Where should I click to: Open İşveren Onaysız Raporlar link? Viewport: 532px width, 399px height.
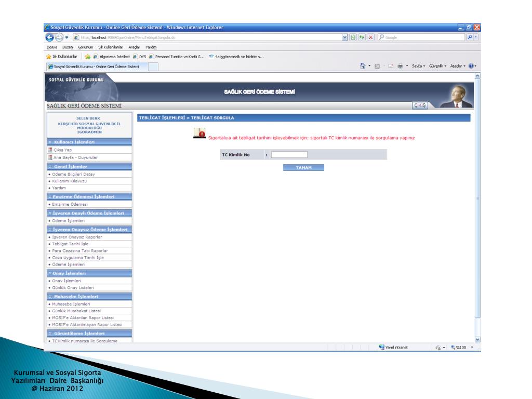[77, 237]
